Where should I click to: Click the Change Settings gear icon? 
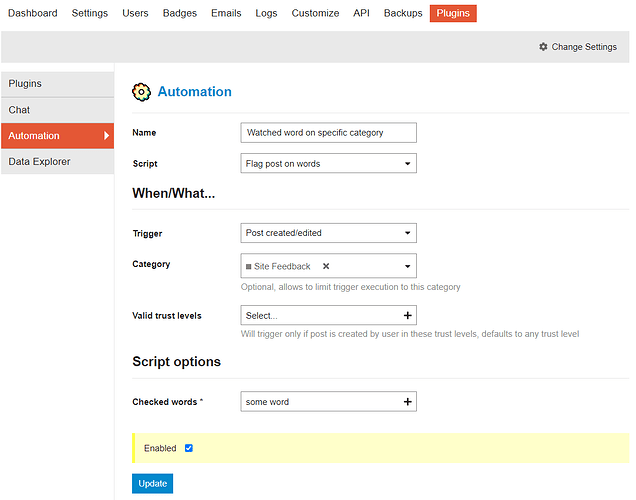click(x=543, y=47)
